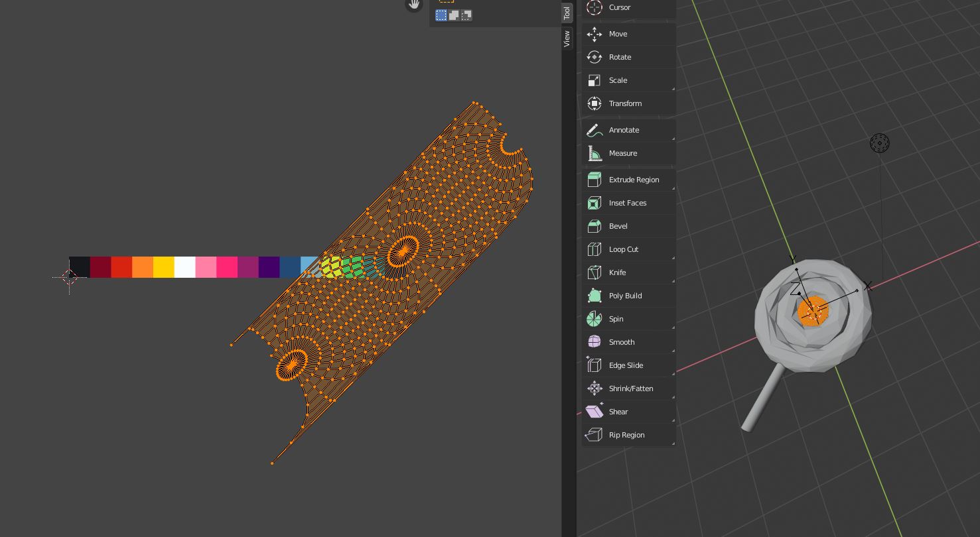
Task: Click the Inset Faces tool button
Action: pyautogui.click(x=628, y=203)
